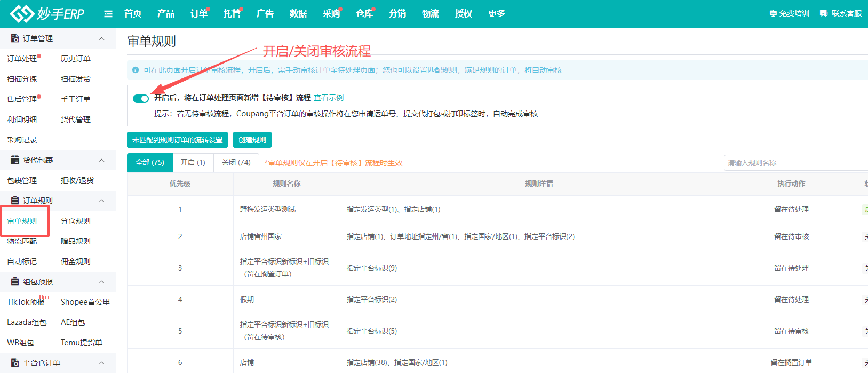Click the 货代包裹 package icon

(x=15, y=160)
